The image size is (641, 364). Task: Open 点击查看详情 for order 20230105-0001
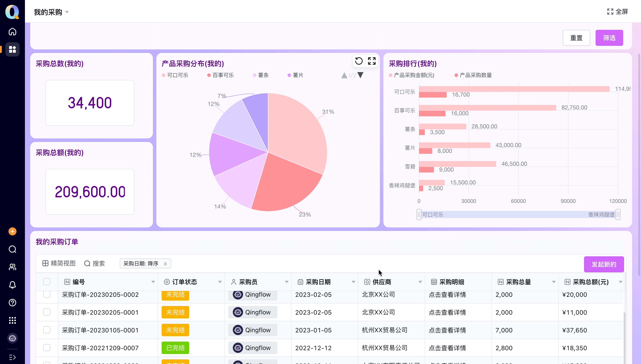(447, 330)
